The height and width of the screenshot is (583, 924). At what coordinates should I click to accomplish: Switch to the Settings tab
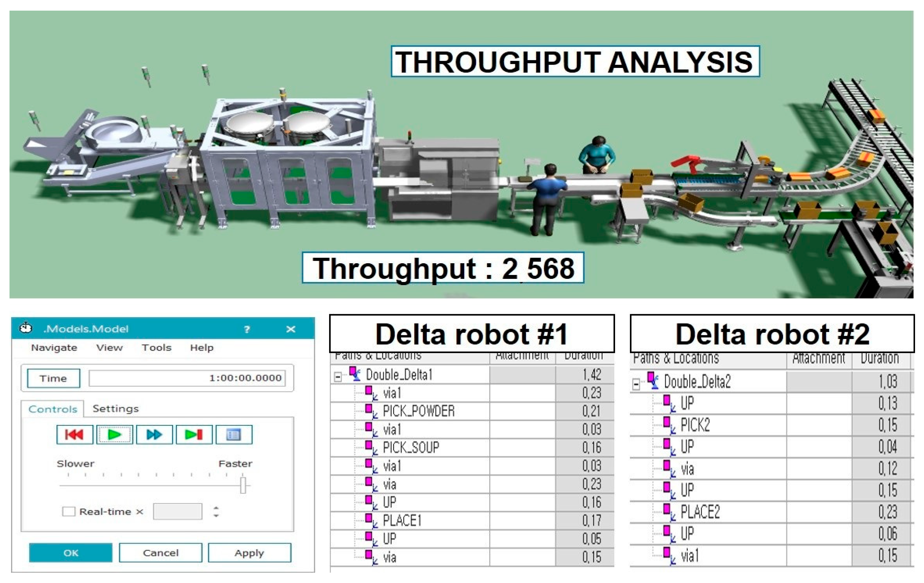pyautogui.click(x=116, y=408)
